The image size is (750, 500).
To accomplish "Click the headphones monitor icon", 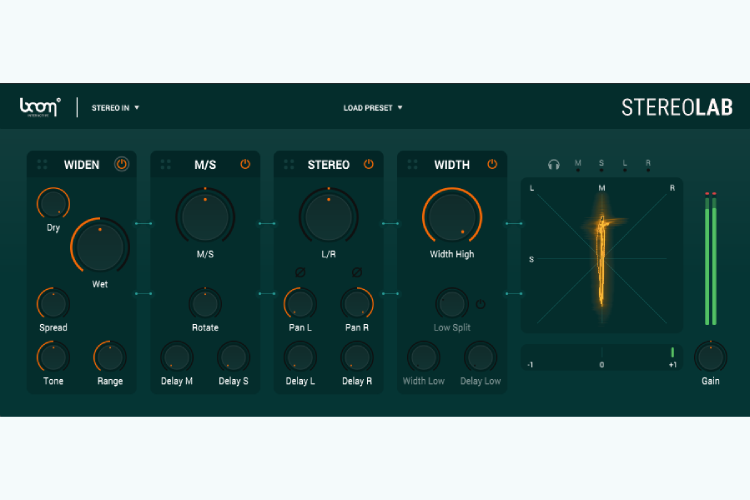I will tap(554, 165).
